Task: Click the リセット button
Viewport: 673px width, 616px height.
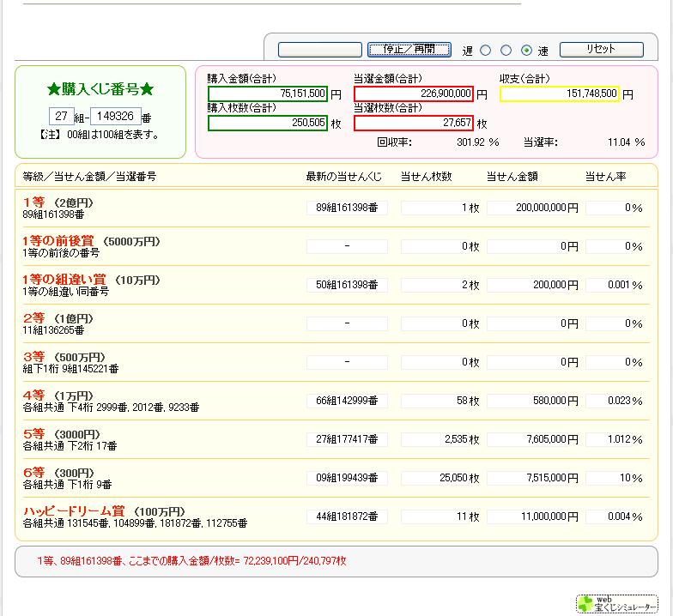Action: coord(601,50)
